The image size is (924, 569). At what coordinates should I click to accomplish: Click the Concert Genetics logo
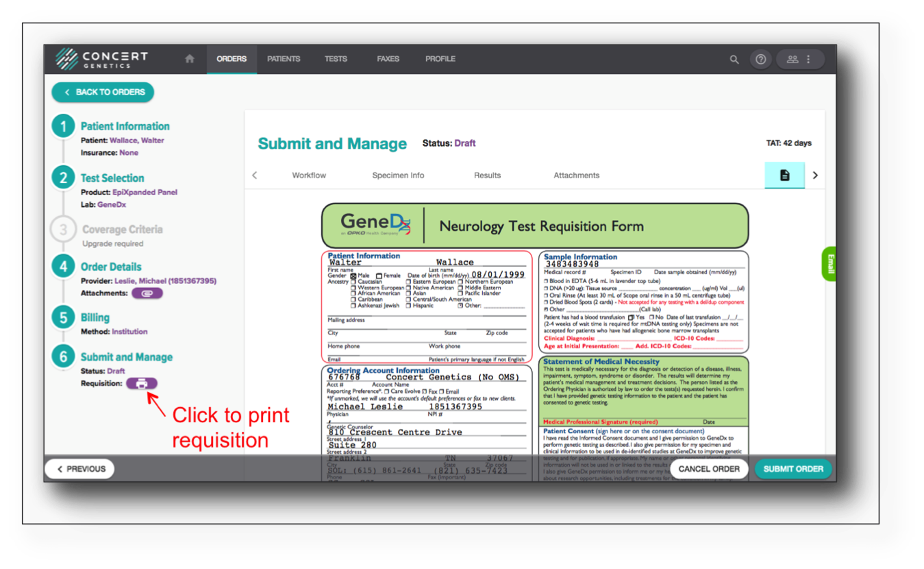point(102,59)
